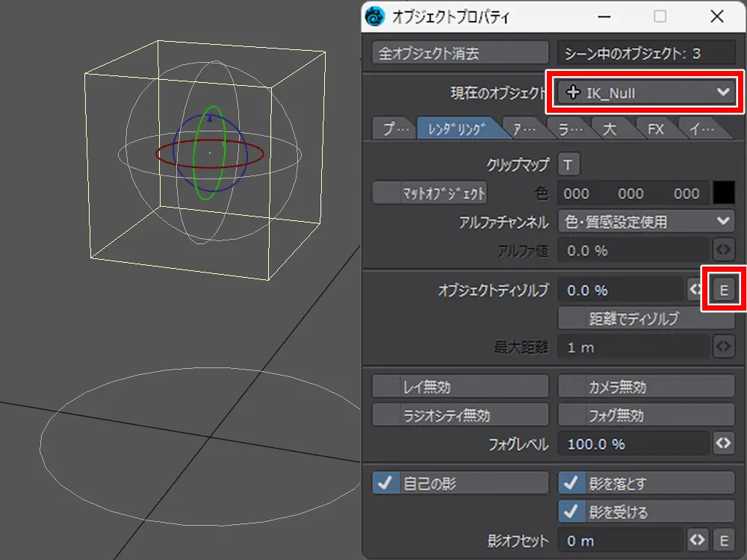Click the black matte color swatch
Viewport: 747px width, 560px height.
tap(723, 193)
